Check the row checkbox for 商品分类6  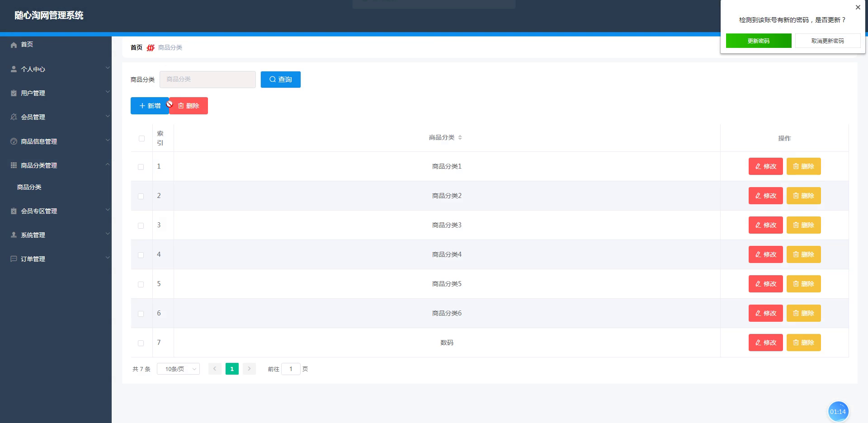tap(141, 314)
